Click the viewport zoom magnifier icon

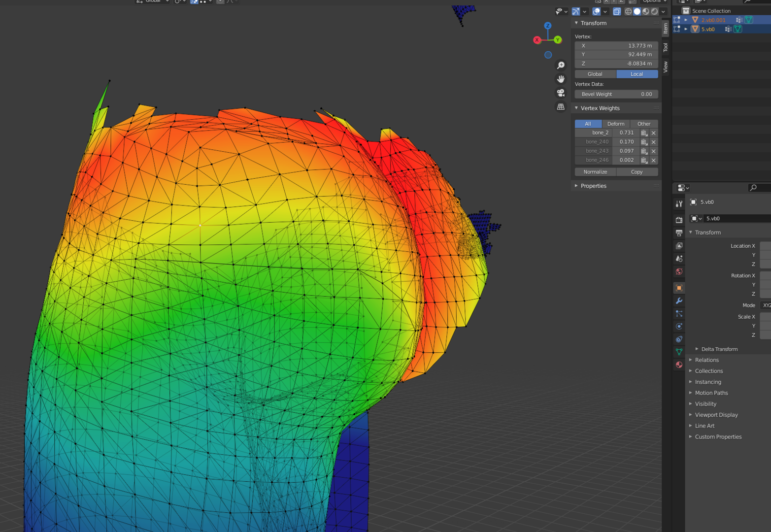561,65
